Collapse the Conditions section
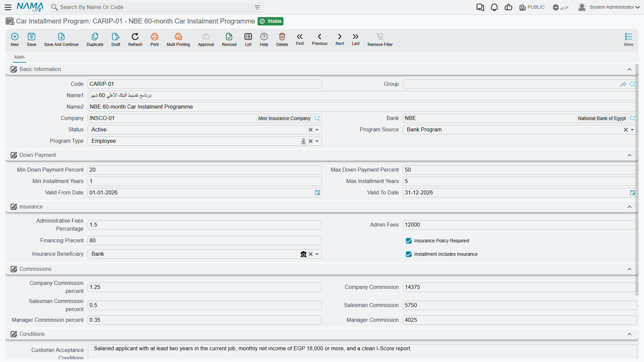644x362 pixels. (630, 334)
